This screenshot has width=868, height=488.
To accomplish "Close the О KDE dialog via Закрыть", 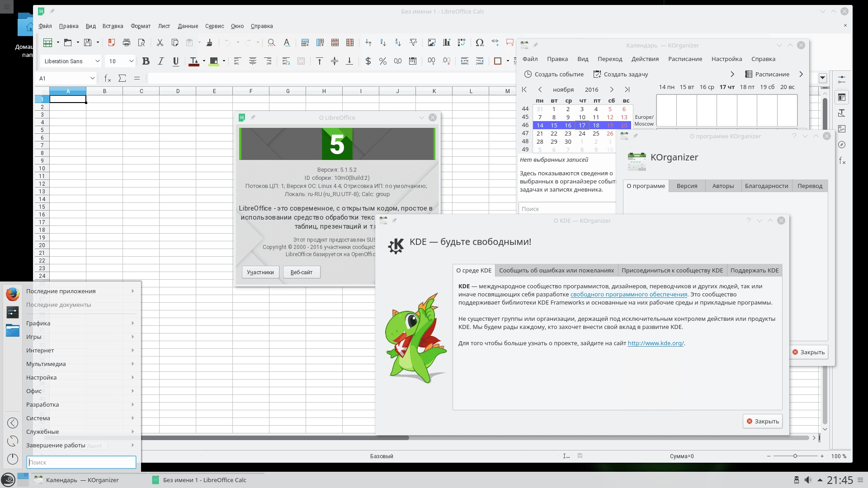I will tap(763, 421).
